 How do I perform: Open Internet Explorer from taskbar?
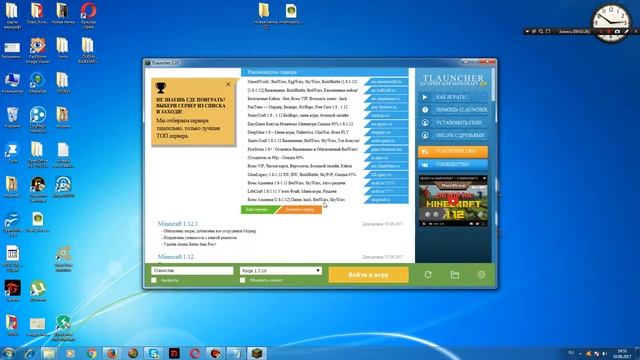click(x=29, y=353)
